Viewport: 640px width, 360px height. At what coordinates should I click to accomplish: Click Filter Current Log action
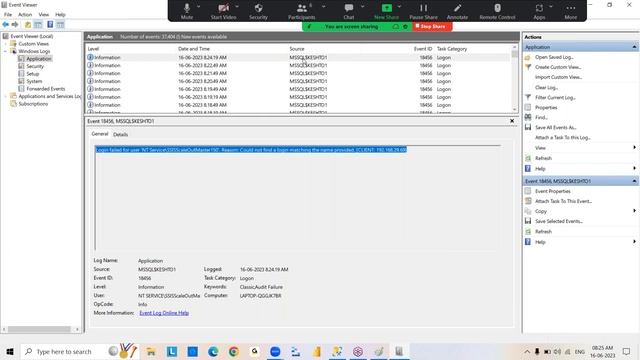pos(555,98)
